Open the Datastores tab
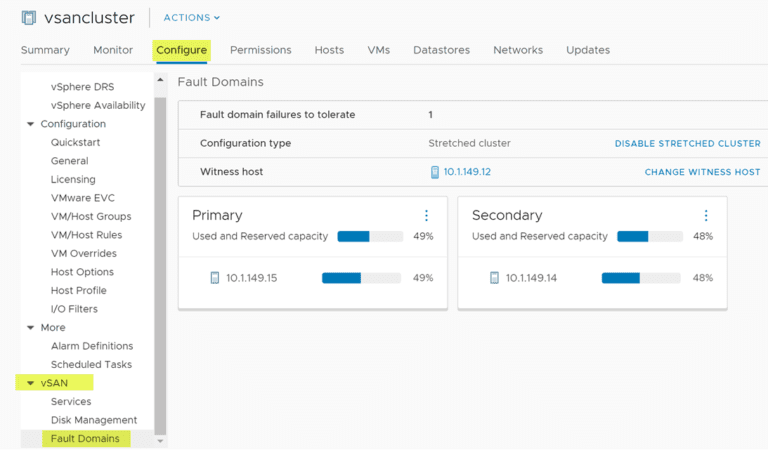 [x=441, y=50]
